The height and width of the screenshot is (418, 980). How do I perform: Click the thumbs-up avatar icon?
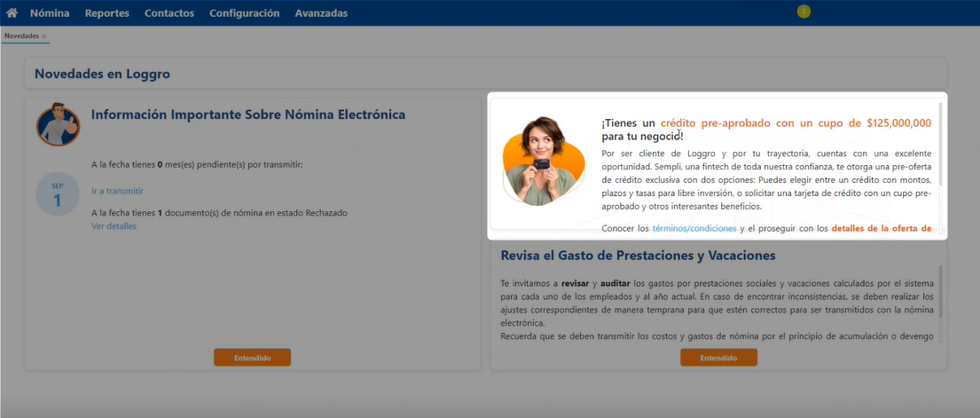pyautogui.click(x=59, y=124)
